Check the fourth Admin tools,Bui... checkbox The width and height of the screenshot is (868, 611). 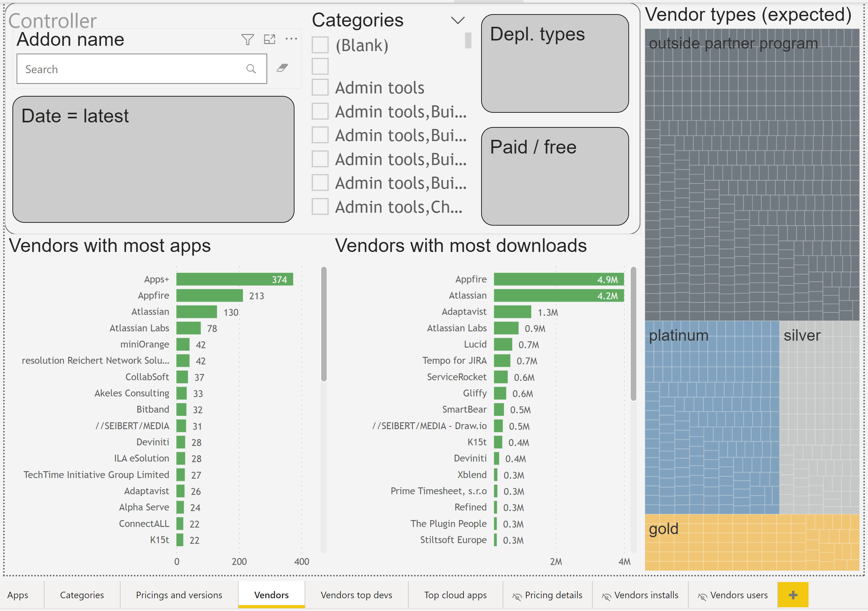tap(320, 182)
